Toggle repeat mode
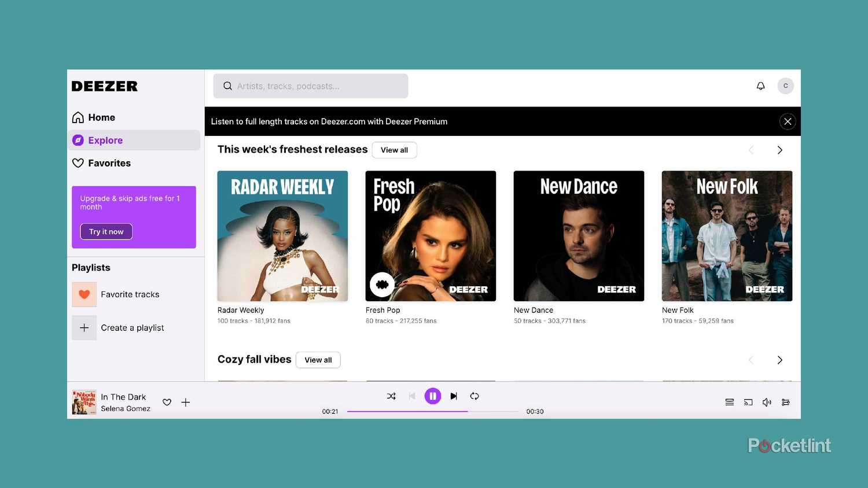 pos(475,396)
